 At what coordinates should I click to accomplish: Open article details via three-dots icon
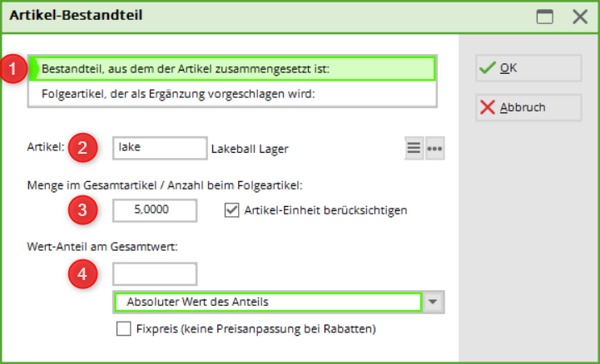(435, 148)
